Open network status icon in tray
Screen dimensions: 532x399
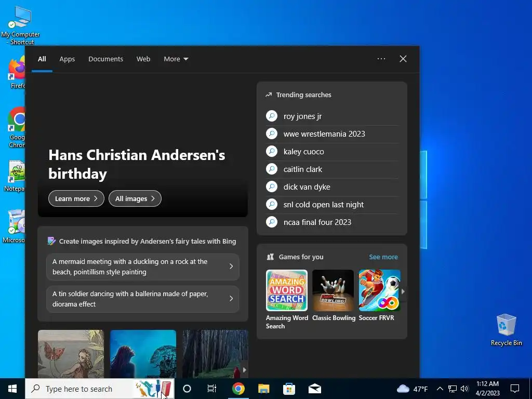click(453, 389)
